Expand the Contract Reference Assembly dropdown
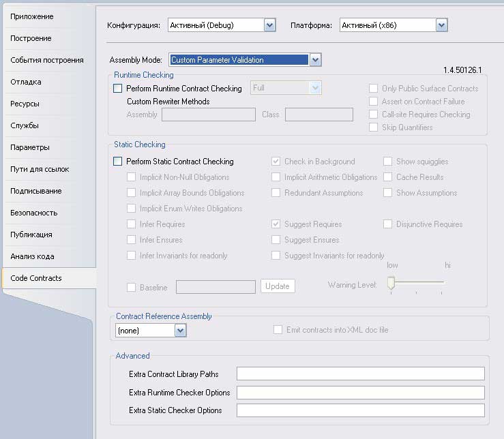This screenshot has height=439, width=504. tap(180, 331)
